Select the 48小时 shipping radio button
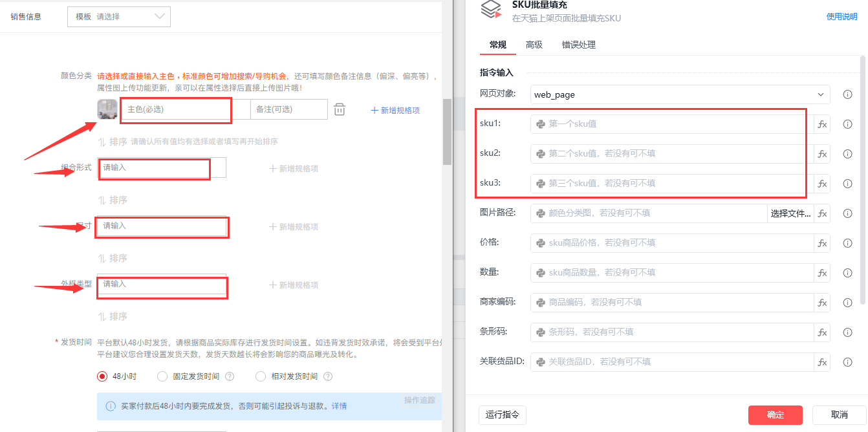868x432 pixels. click(102, 376)
